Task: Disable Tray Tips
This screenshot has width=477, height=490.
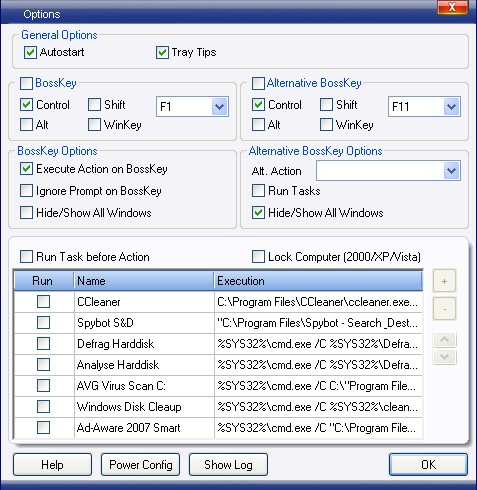Action: pyautogui.click(x=162, y=53)
